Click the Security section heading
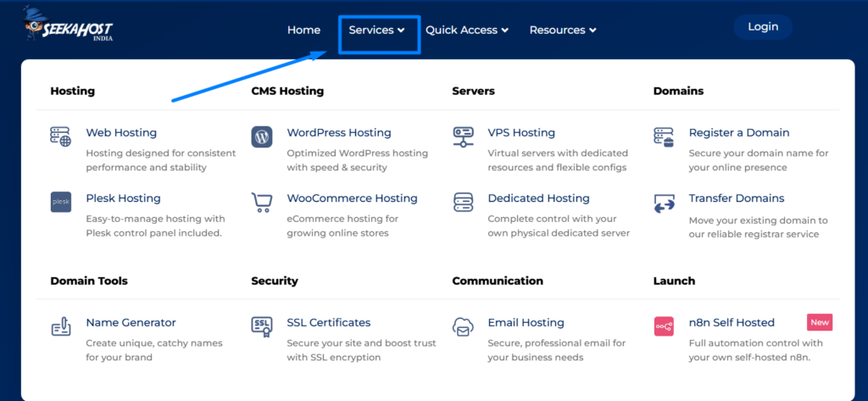 (x=275, y=281)
